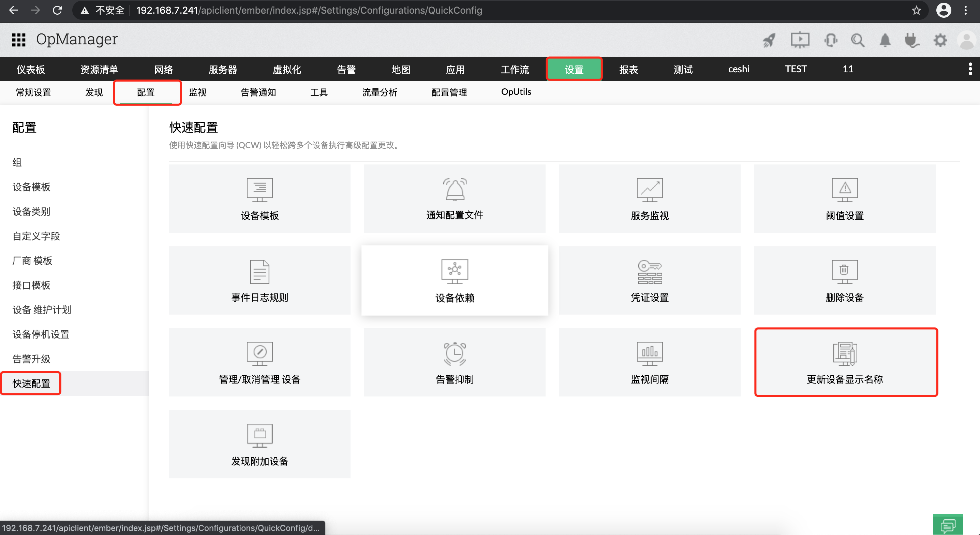Go to the 服务器 main tab

coord(223,69)
